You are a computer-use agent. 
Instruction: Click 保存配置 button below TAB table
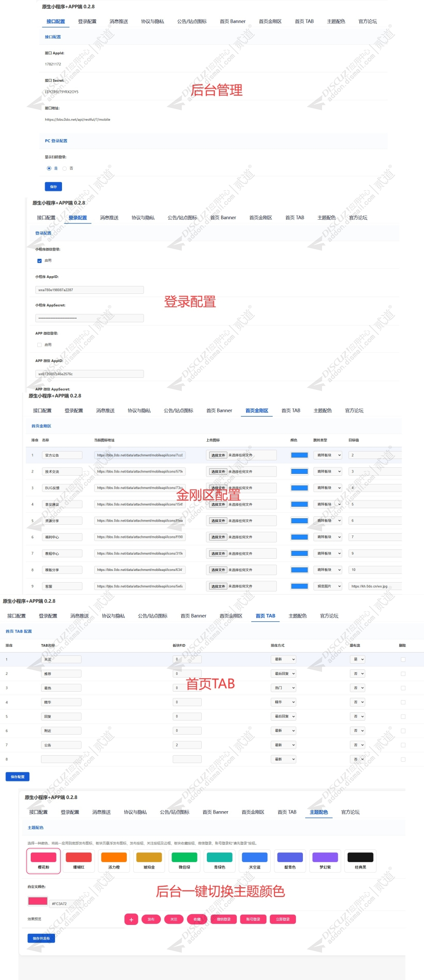[x=18, y=777]
